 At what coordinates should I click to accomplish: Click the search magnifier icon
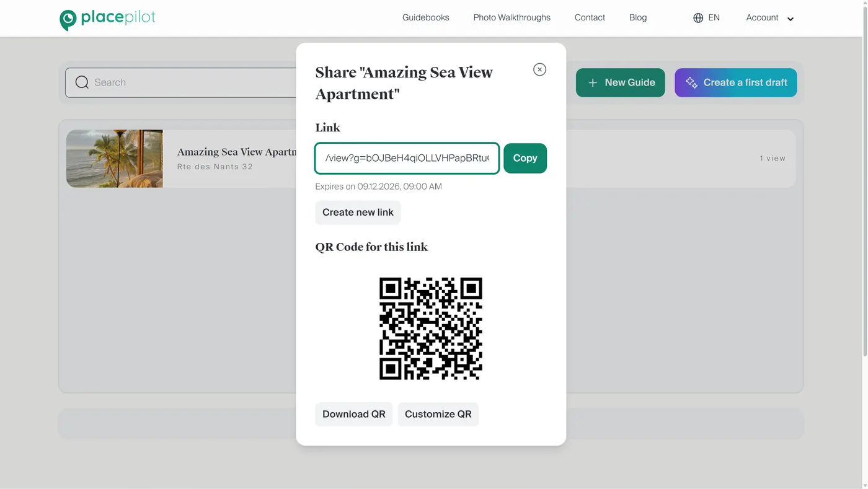82,82
